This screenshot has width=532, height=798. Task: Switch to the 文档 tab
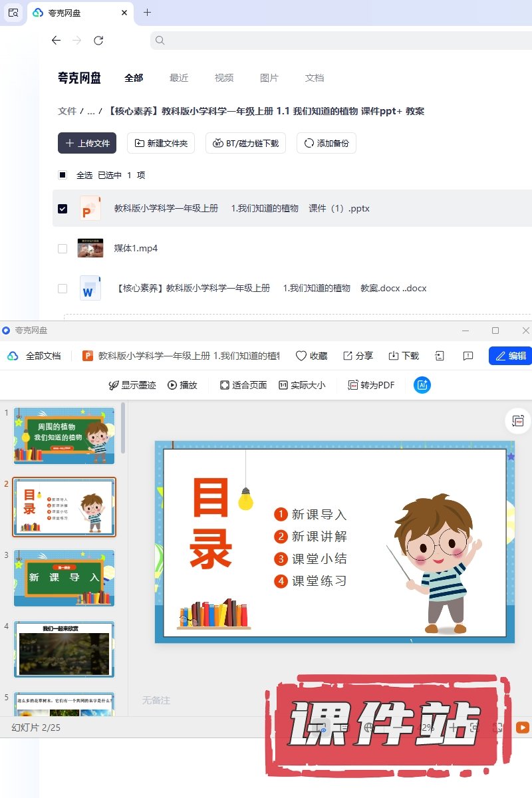[315, 78]
